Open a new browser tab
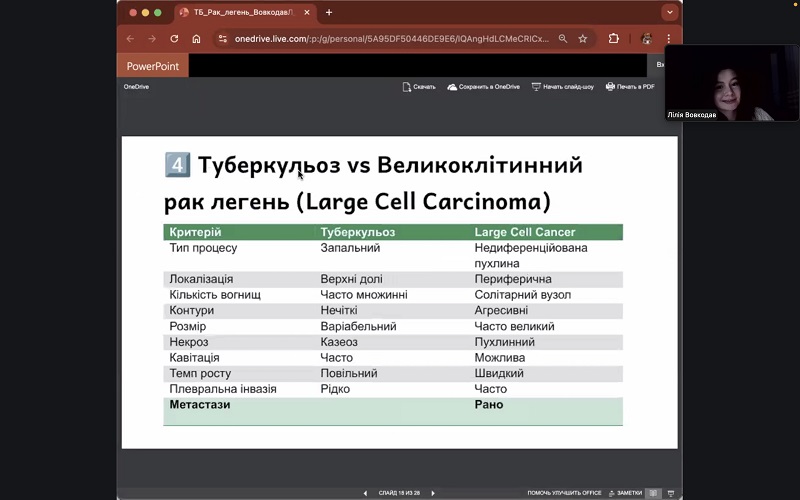Viewport: 800px width, 500px height. pos(329,13)
